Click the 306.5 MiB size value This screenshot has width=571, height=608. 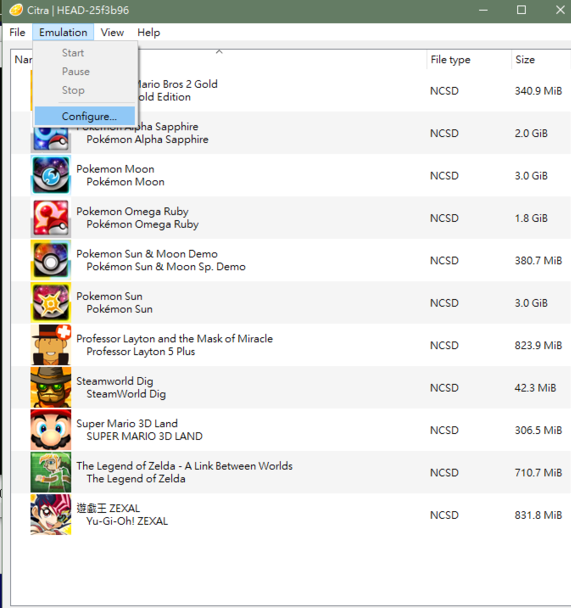click(x=538, y=430)
